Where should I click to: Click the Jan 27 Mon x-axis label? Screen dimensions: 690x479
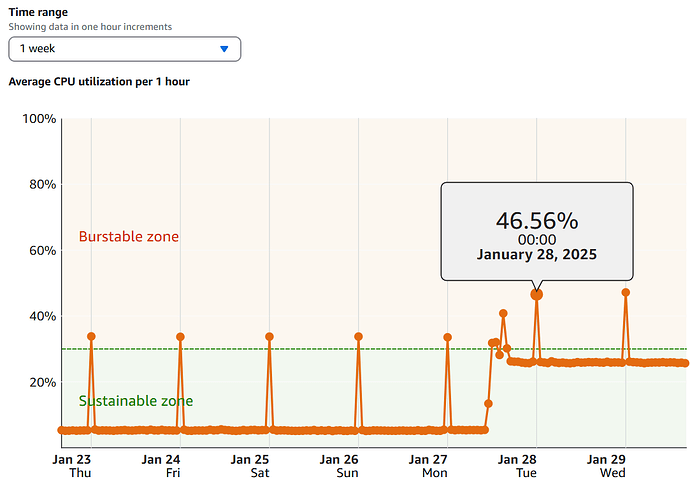click(x=428, y=466)
